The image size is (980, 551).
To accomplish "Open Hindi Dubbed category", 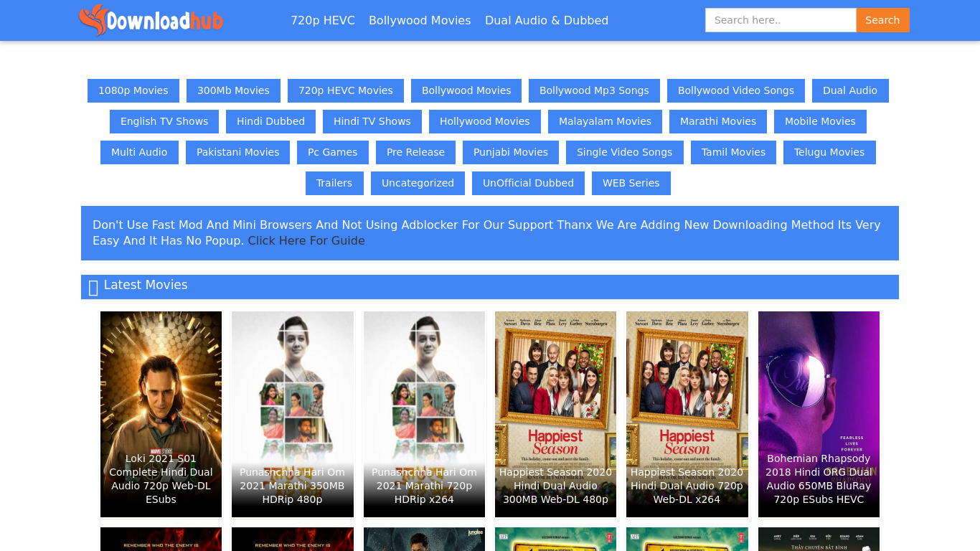I will coord(270,121).
